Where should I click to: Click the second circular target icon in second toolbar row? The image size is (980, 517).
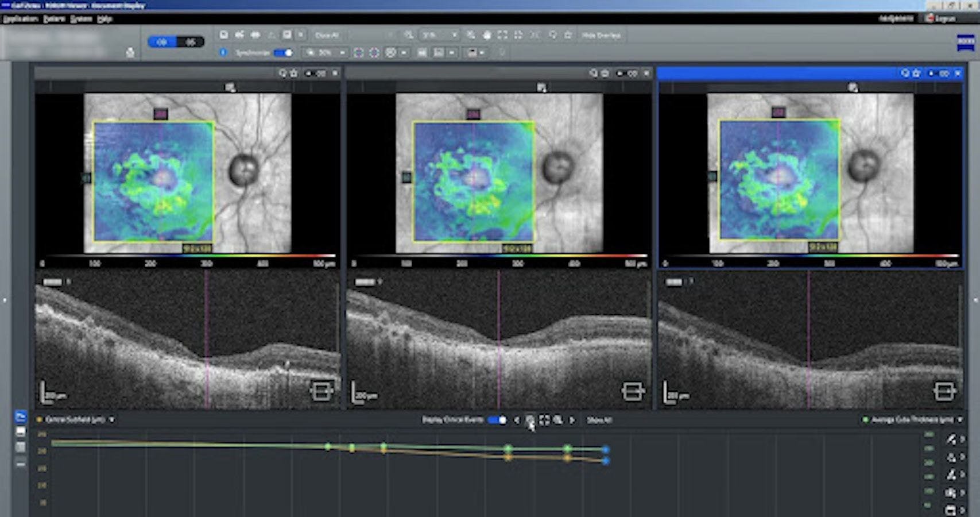click(x=374, y=52)
